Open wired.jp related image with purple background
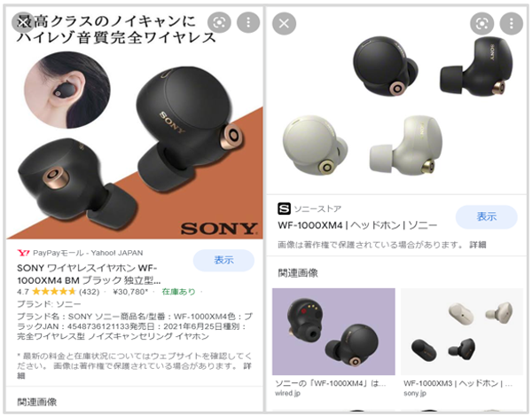The image size is (532, 416). coord(333,332)
